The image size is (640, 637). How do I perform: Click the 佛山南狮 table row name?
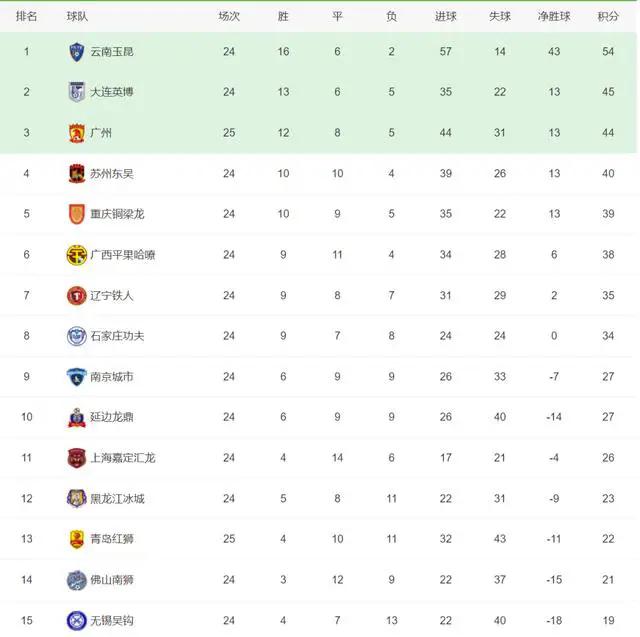(x=112, y=580)
